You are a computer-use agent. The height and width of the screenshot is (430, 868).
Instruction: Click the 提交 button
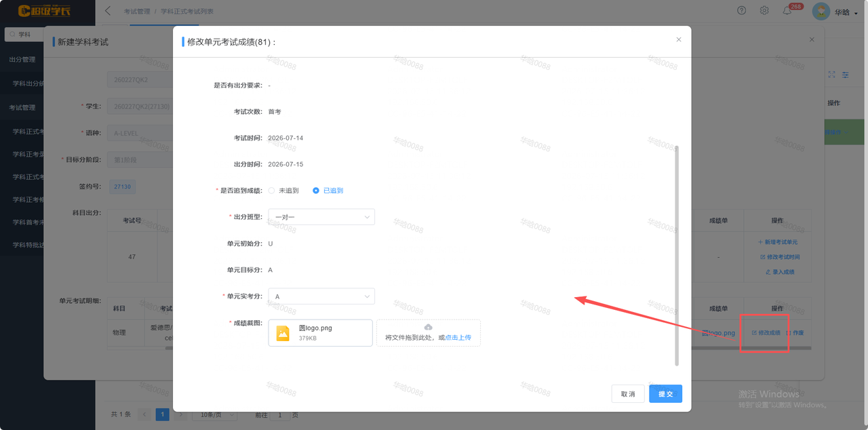click(665, 394)
